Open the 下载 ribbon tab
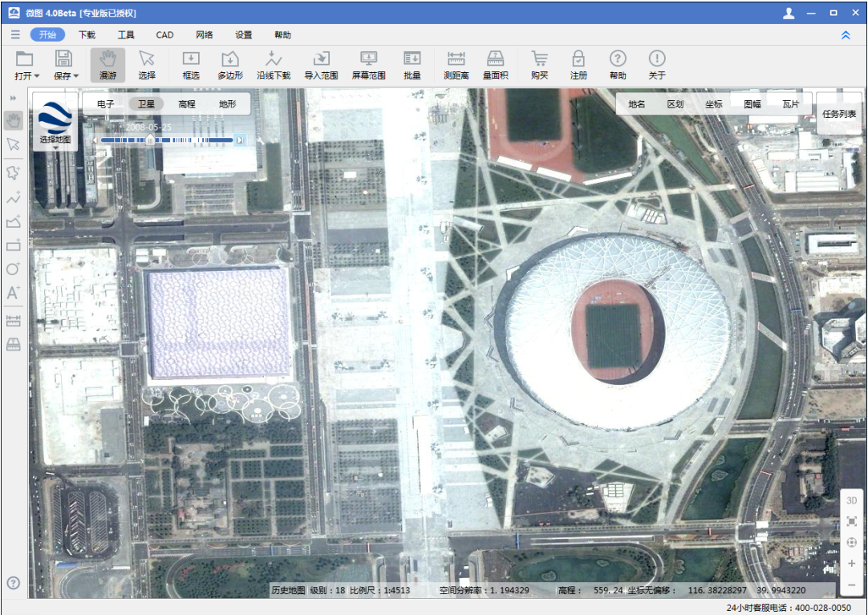 click(87, 35)
